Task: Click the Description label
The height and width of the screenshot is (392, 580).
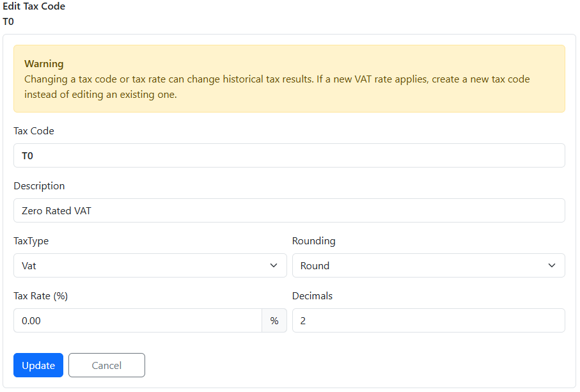Action: click(39, 186)
